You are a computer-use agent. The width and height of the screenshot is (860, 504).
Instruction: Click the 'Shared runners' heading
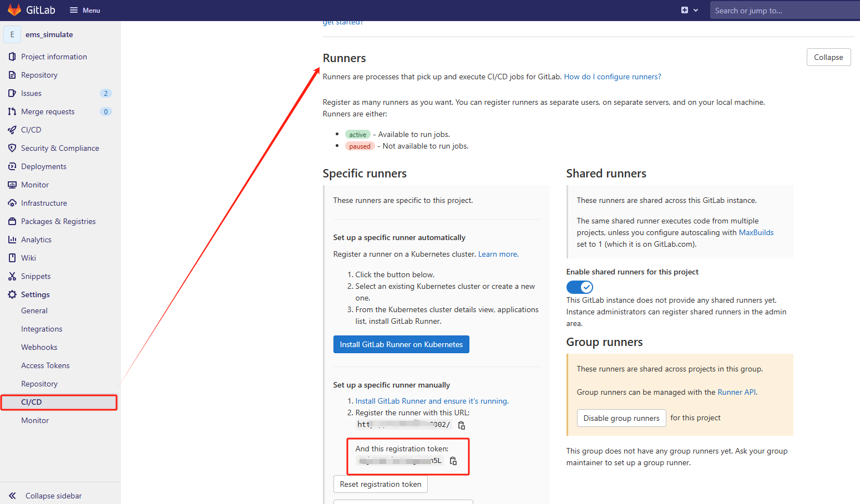(x=606, y=174)
